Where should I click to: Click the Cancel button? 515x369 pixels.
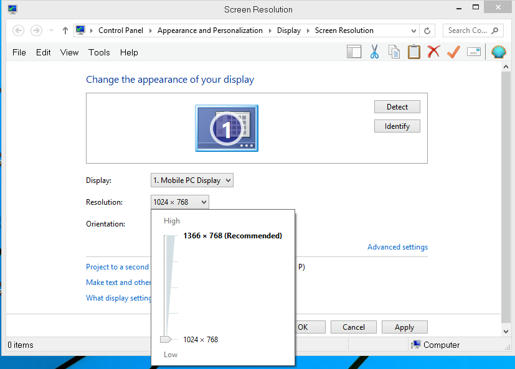[x=353, y=327]
